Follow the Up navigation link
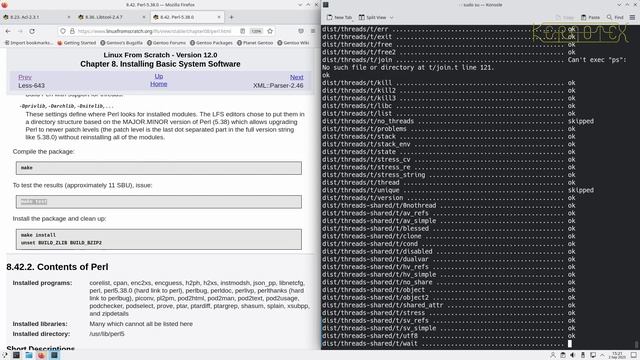 click(158, 76)
